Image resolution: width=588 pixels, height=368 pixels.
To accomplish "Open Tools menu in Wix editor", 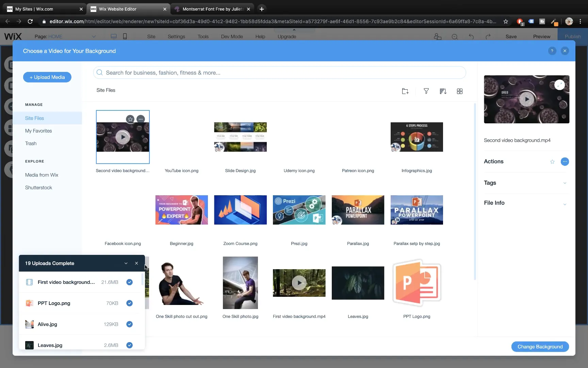I will pos(203,36).
